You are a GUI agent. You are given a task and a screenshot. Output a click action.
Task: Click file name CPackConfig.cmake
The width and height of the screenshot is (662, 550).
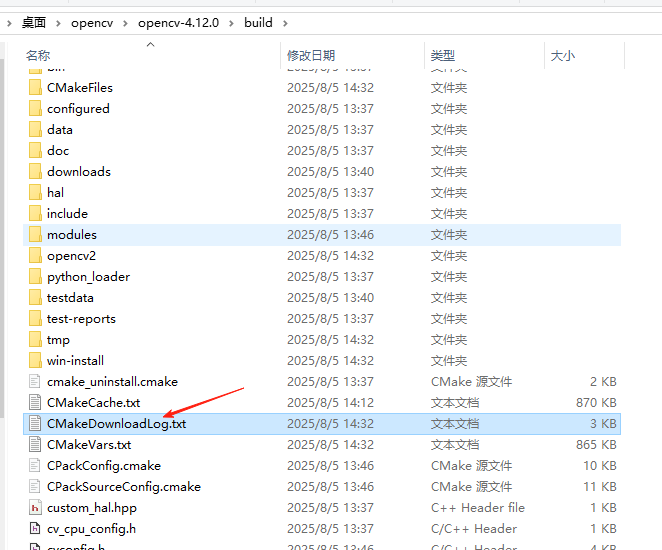(x=104, y=466)
